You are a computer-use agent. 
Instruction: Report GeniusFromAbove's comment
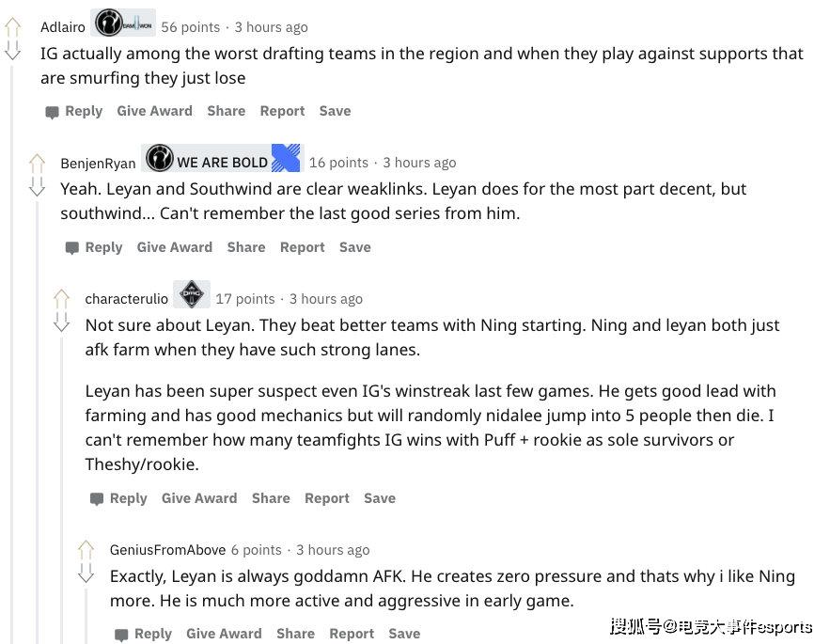coord(352,634)
